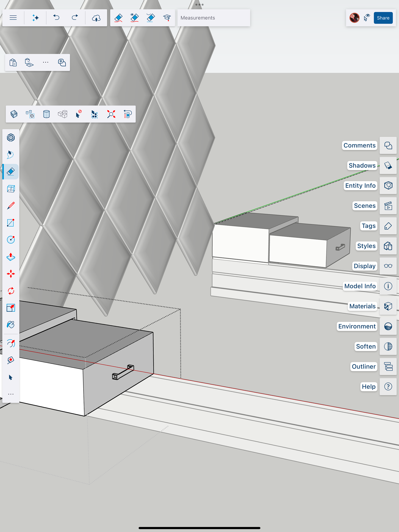Viewport: 399px width, 532px height.
Task: Tap the Measurements input field
Action: pos(214,18)
